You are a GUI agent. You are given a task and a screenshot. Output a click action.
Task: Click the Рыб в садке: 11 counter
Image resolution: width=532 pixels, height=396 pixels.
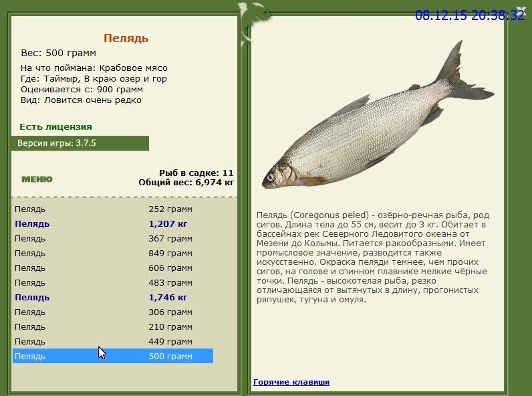tap(196, 173)
